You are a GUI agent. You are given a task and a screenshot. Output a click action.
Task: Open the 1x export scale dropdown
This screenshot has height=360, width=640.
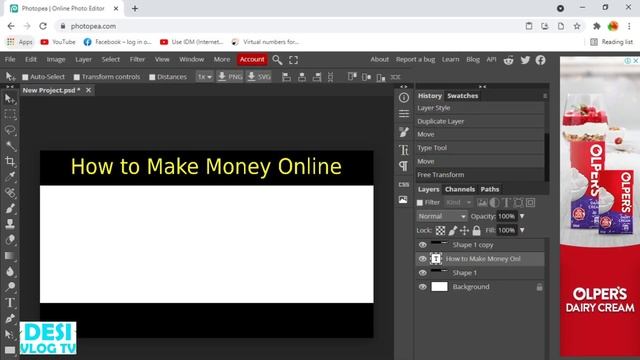pyautogui.click(x=204, y=77)
